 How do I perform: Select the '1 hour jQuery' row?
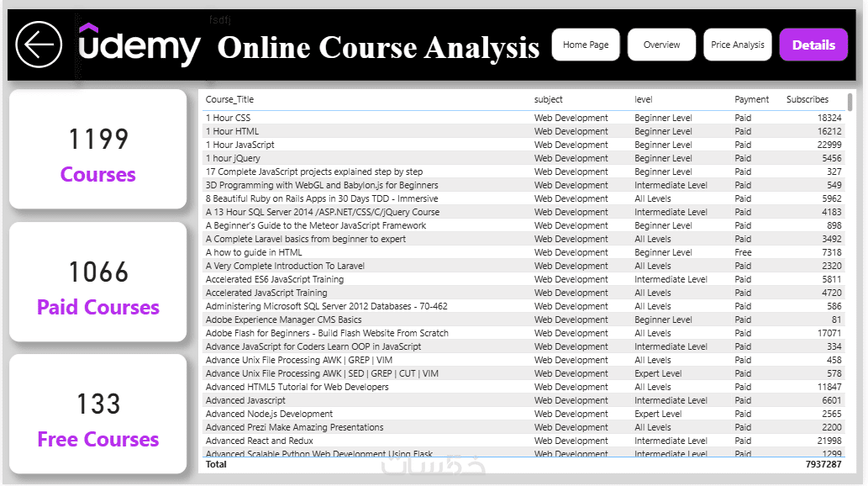pyautogui.click(x=523, y=158)
